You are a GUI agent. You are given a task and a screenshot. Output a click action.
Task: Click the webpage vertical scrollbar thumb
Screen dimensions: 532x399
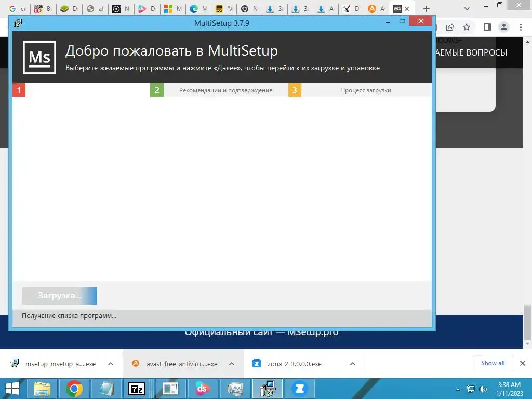click(527, 323)
